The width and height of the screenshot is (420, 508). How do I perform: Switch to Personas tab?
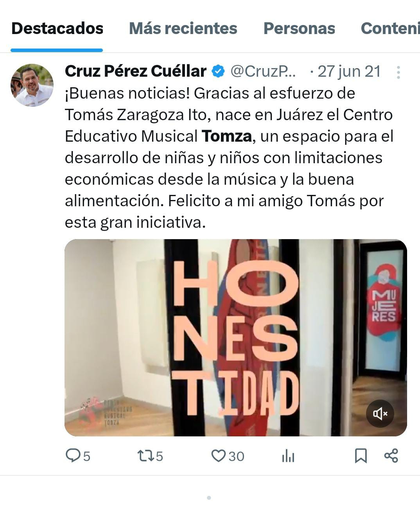pyautogui.click(x=299, y=28)
